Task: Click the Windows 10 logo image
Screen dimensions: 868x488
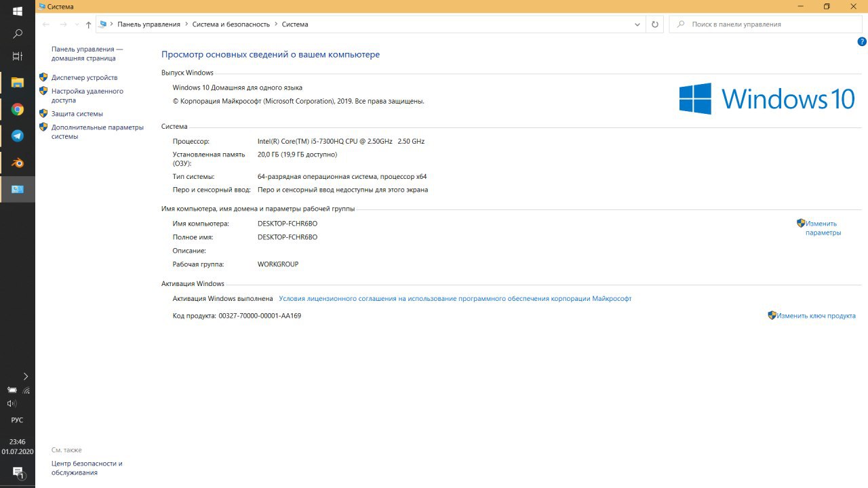Action: [767, 99]
